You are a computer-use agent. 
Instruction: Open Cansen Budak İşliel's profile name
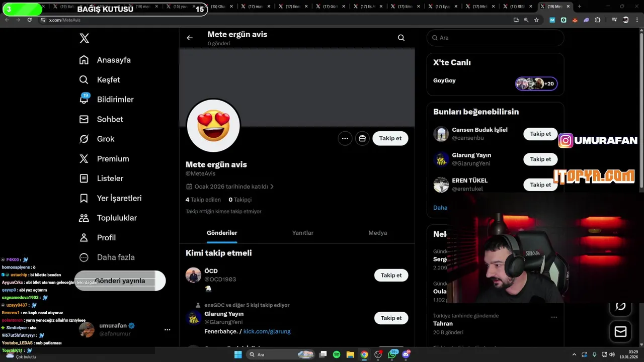coord(479,130)
